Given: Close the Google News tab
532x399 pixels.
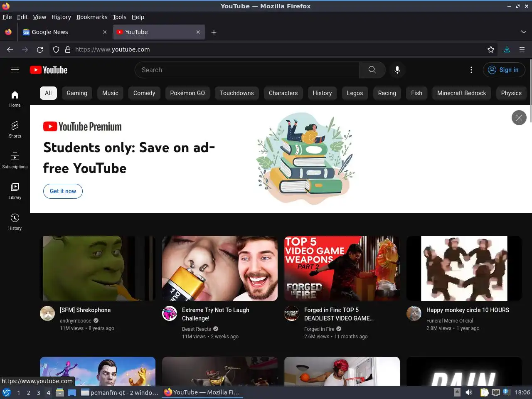Looking at the screenshot, I should [105, 32].
